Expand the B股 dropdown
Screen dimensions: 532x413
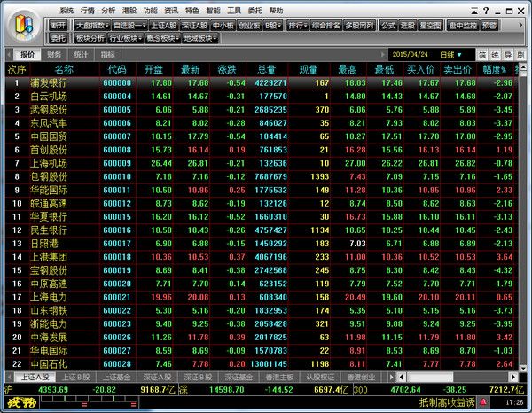(x=273, y=26)
